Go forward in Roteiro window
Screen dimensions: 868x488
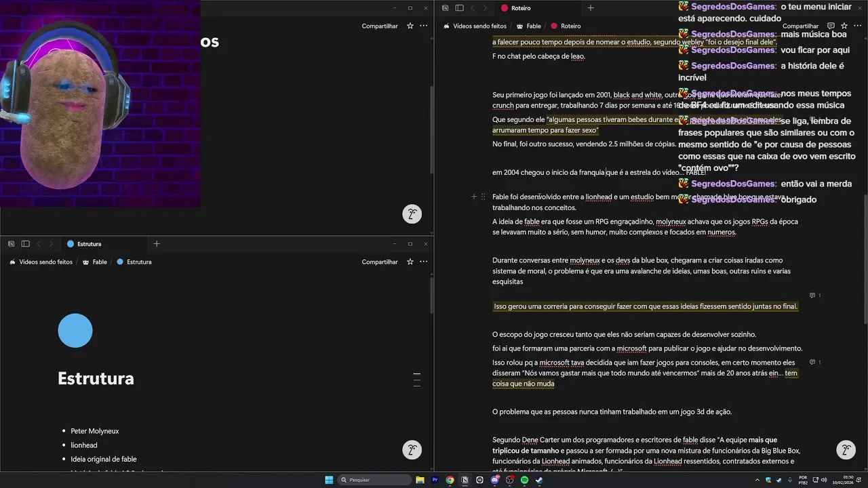[485, 8]
